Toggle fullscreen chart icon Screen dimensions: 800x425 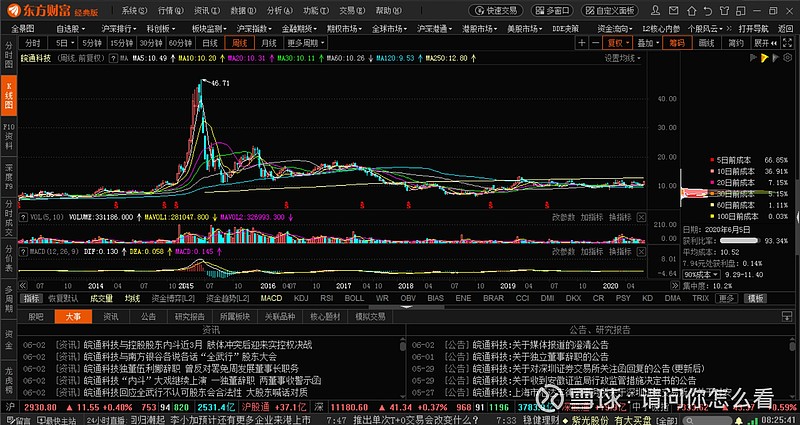[789, 43]
